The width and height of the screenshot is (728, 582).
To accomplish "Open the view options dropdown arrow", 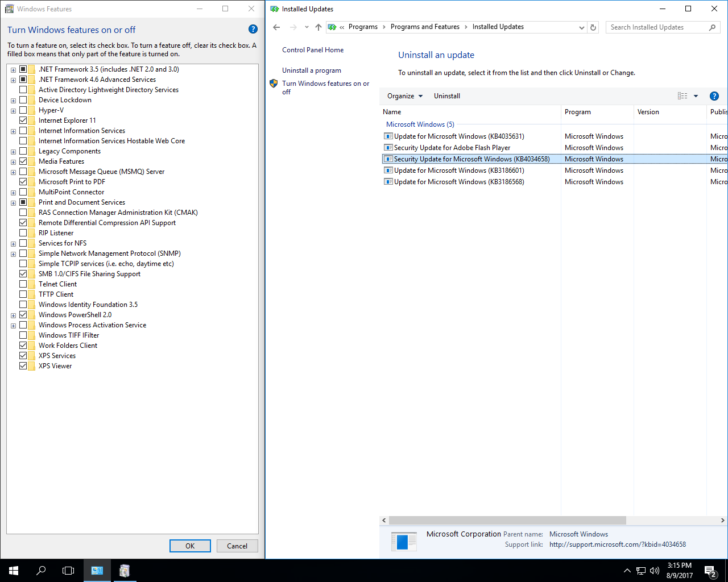I will [x=696, y=96].
